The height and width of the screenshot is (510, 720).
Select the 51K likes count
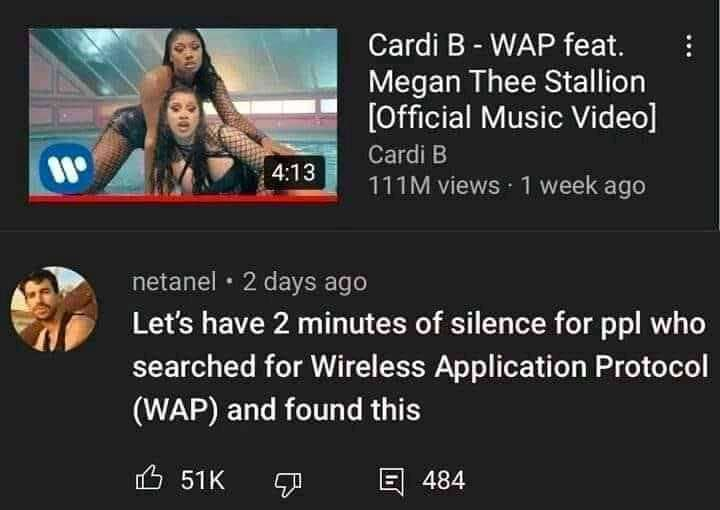pyautogui.click(x=202, y=480)
